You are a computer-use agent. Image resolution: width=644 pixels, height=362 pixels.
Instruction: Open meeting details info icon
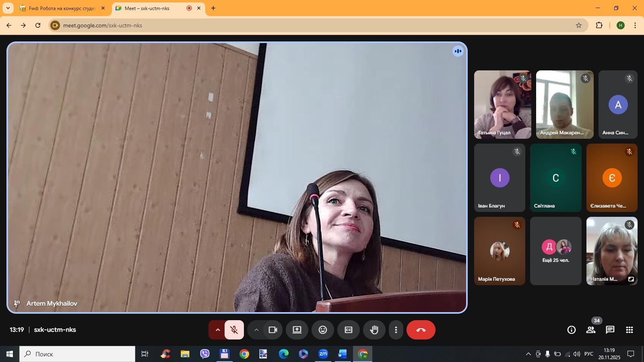[x=571, y=330]
